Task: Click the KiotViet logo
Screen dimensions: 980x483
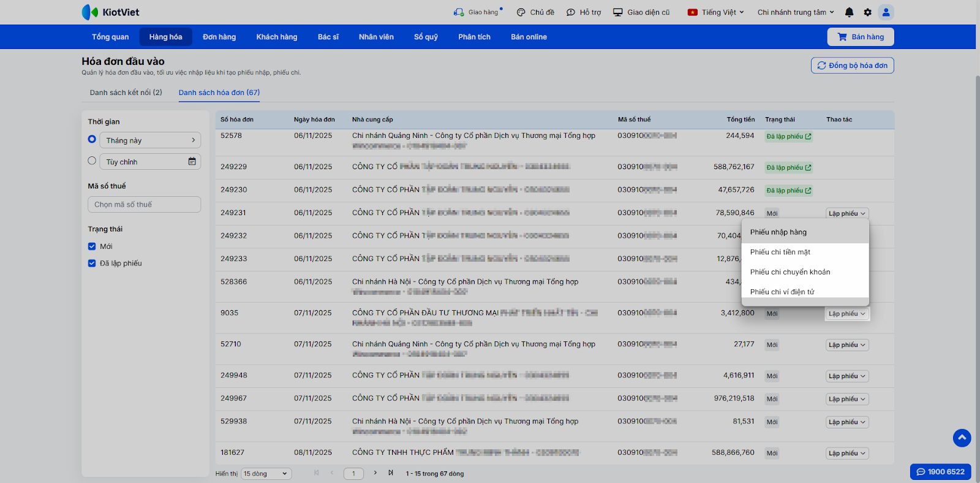Action: [x=111, y=12]
